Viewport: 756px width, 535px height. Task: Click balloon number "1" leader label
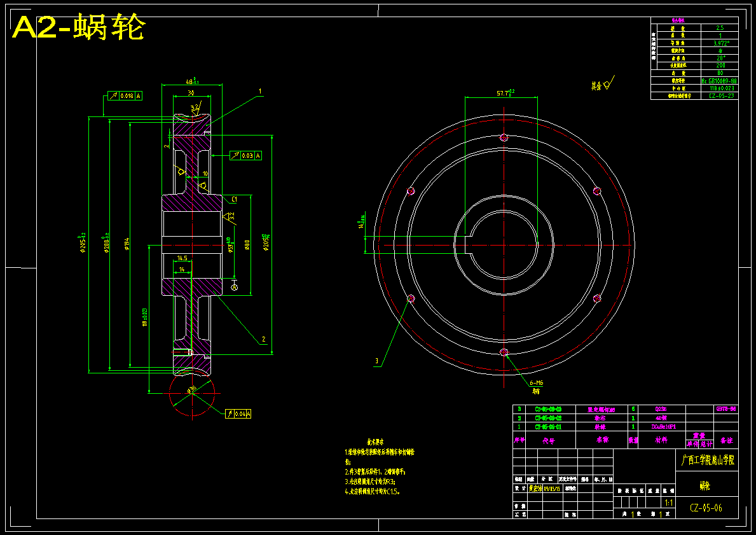pos(260,91)
